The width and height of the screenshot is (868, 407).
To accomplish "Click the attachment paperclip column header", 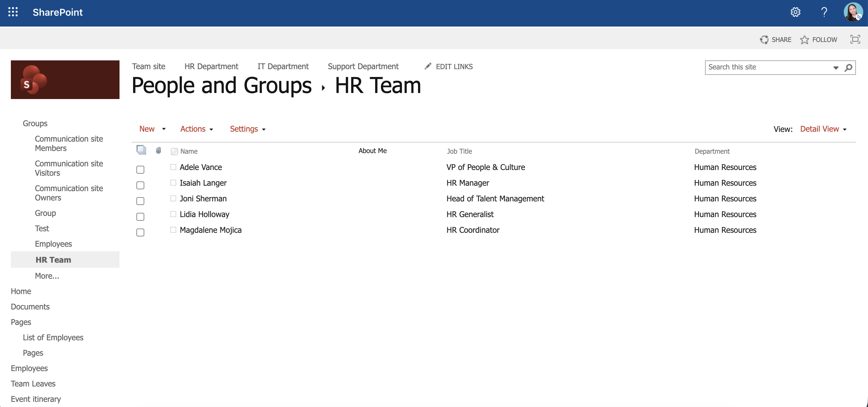I will [158, 151].
